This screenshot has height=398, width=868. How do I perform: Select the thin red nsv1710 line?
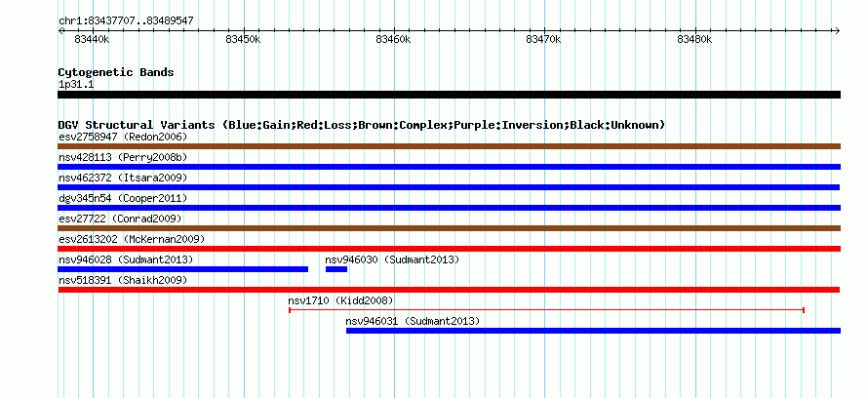(x=546, y=310)
